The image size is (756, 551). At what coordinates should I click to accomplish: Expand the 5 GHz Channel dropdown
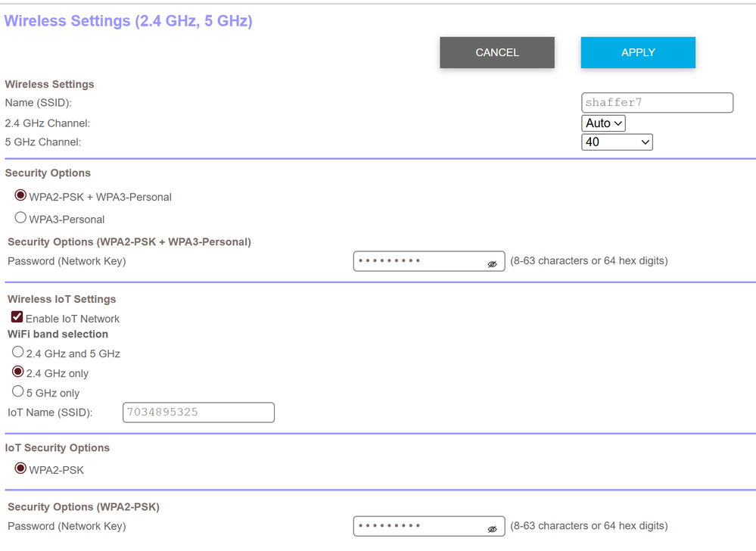pos(617,142)
